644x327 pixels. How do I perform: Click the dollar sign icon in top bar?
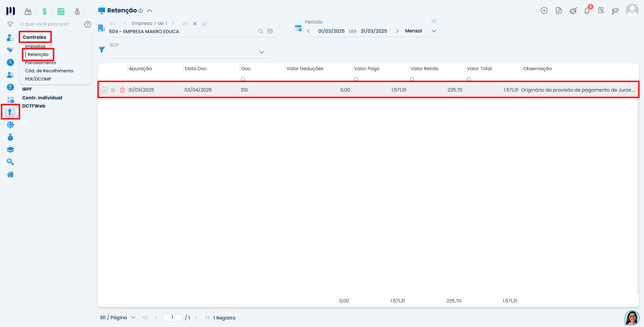coord(44,12)
